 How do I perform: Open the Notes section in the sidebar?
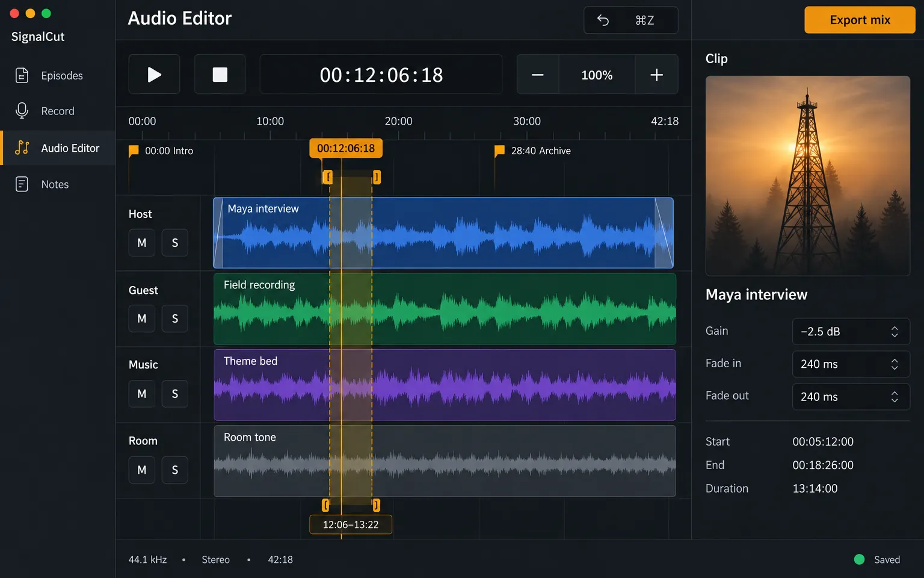tap(58, 184)
